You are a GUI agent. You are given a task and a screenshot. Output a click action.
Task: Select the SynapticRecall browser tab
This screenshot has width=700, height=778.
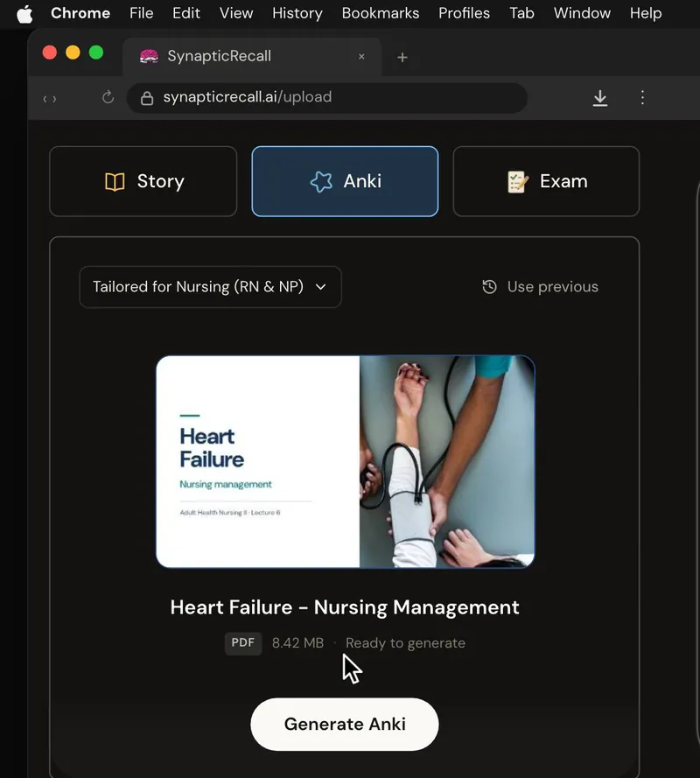pos(251,57)
